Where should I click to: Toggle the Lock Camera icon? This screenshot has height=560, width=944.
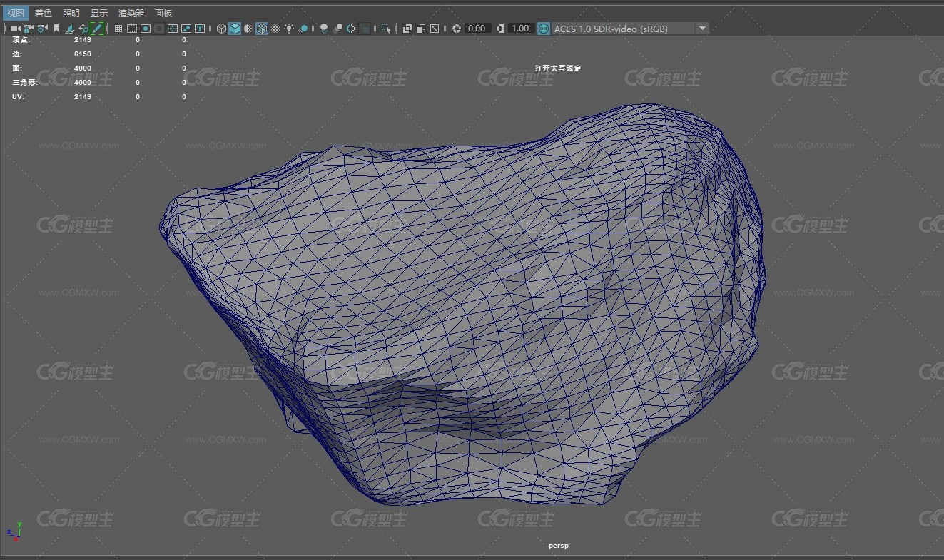tap(29, 29)
